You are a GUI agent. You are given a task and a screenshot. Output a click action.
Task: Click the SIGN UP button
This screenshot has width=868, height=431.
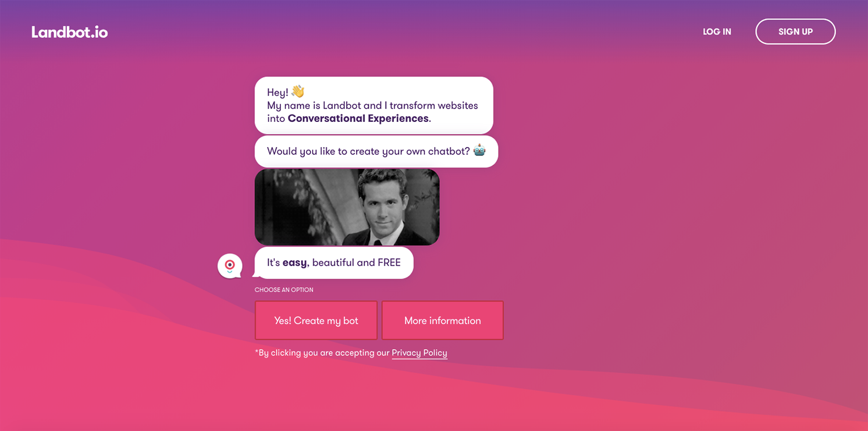[x=795, y=32]
